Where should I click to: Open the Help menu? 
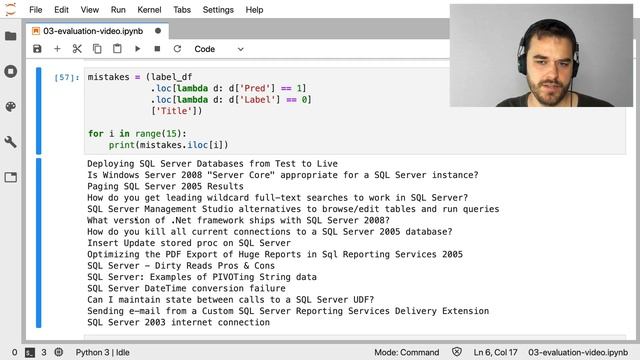tap(254, 10)
